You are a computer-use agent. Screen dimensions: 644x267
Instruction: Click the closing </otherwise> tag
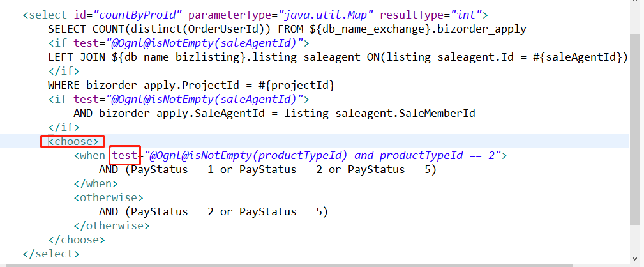coord(111,226)
